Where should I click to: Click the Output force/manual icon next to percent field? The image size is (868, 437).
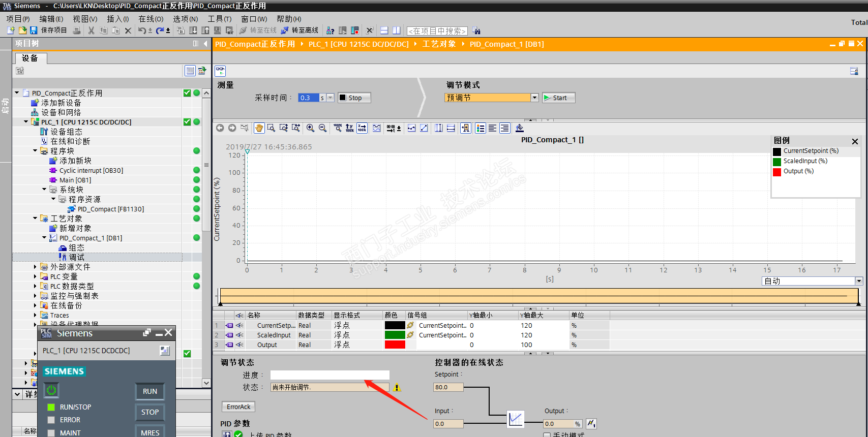pos(591,423)
